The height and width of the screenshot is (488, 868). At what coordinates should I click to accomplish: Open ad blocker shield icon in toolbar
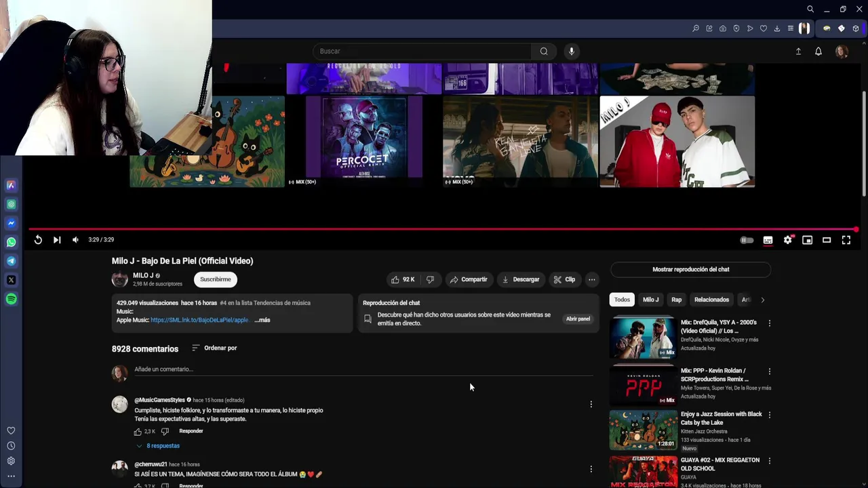pyautogui.click(x=736, y=28)
